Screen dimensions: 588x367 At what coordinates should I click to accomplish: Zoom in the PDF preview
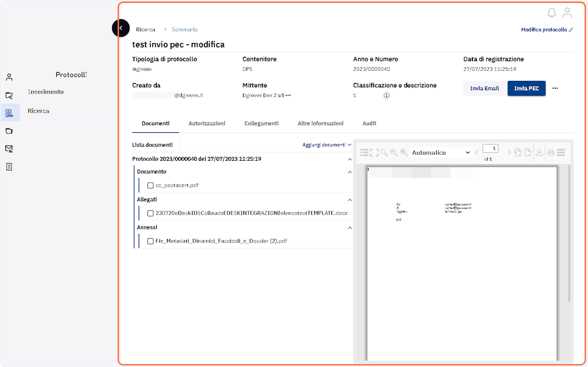(x=404, y=153)
